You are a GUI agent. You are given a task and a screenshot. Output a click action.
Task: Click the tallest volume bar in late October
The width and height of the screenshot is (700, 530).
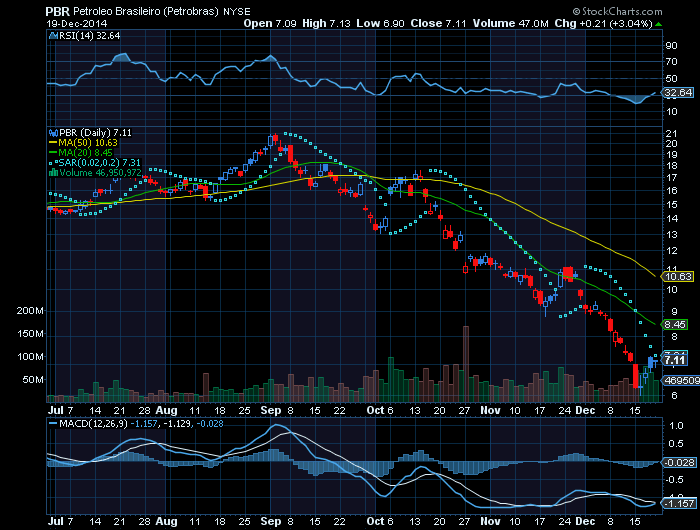coord(464,363)
